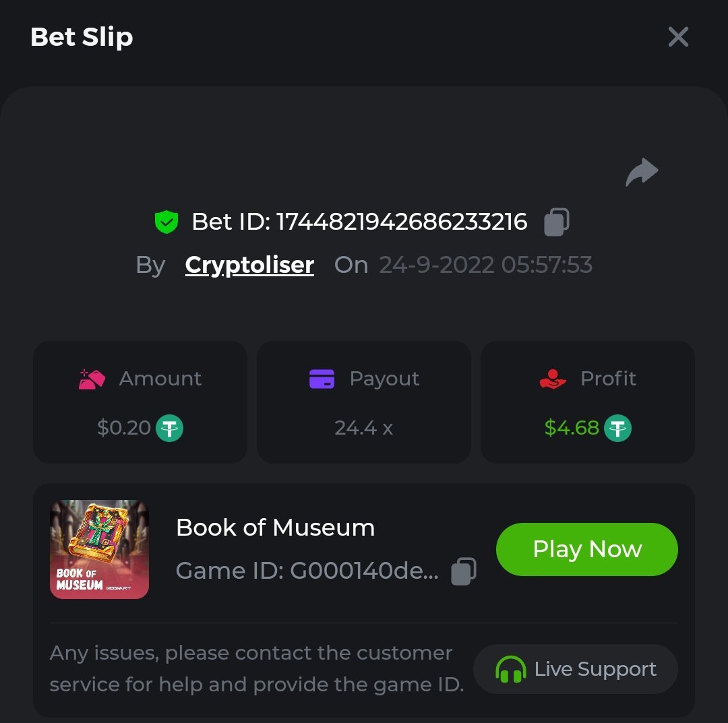Click the Tether coin beside $4.68
Viewport: 728px width, 723px height.
617,428
